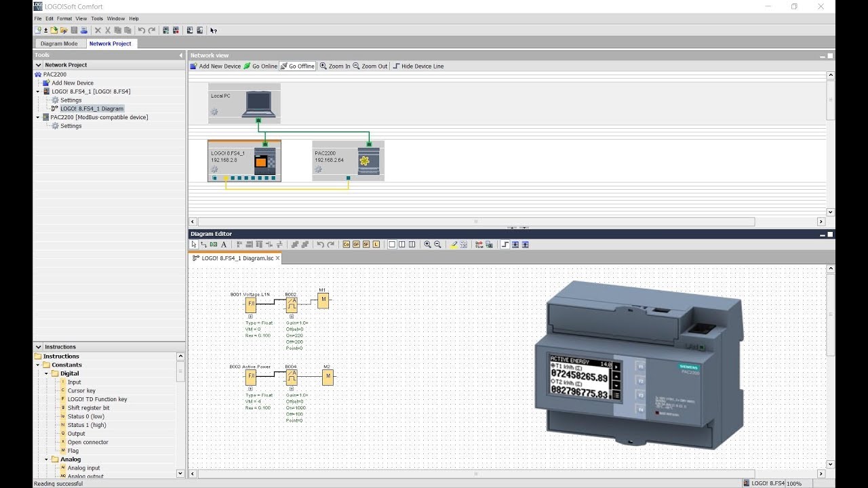Open the Basic Functions (GF) block list
The width and height of the screenshot is (868, 488).
(356, 244)
